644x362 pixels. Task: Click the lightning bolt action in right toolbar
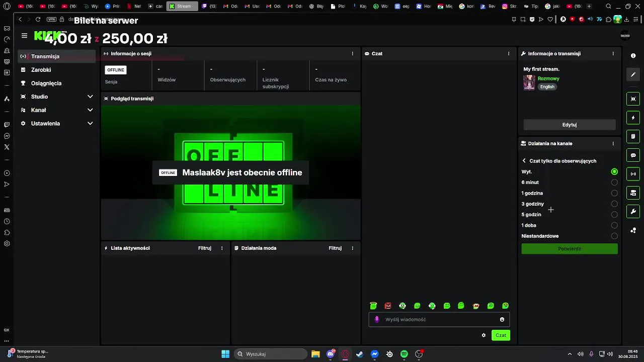[633, 118]
